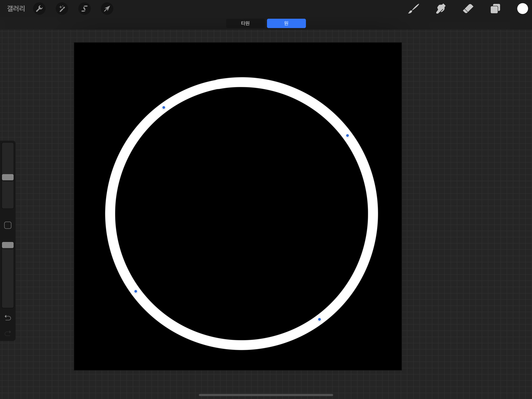Image resolution: width=532 pixels, height=399 pixels.
Task: Open the Actions wrench menu
Action: [x=39, y=9]
